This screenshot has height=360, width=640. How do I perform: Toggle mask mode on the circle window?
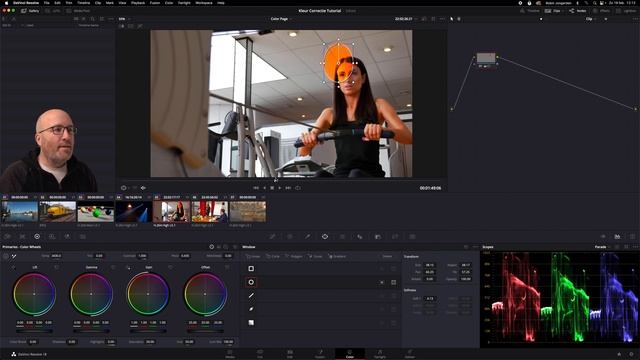393,282
